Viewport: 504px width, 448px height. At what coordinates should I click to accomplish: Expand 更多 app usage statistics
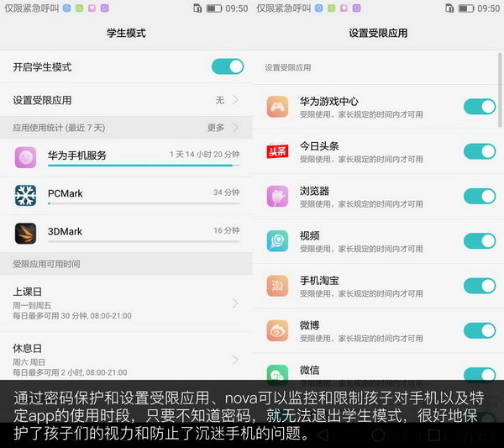pos(235,128)
